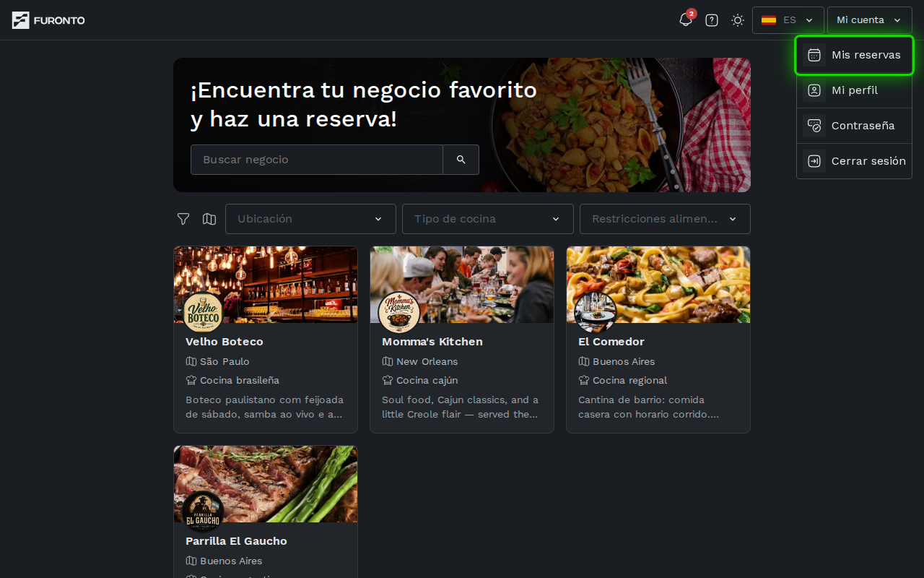Open the El Comedor title link
This screenshot has height=578, width=924.
click(611, 342)
